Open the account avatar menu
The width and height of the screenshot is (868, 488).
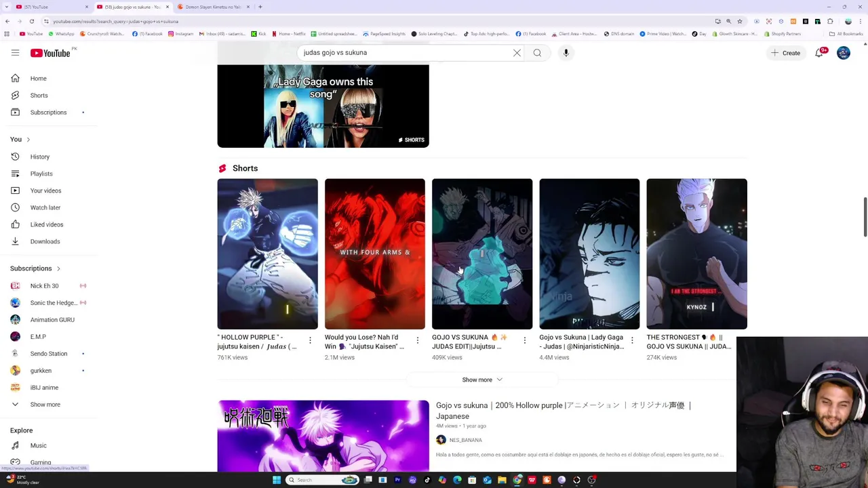pos(844,53)
